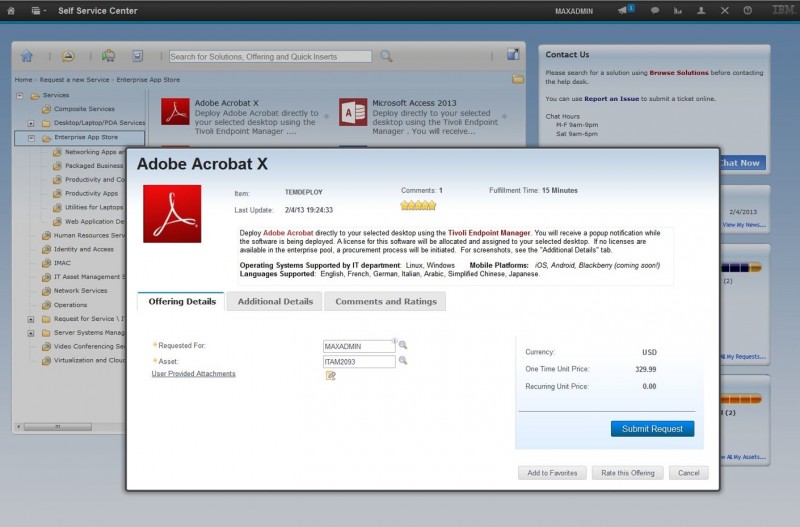Image resolution: width=800 pixels, height=527 pixels.
Task: Click the Home icon in the toolbar
Action: tap(27, 56)
